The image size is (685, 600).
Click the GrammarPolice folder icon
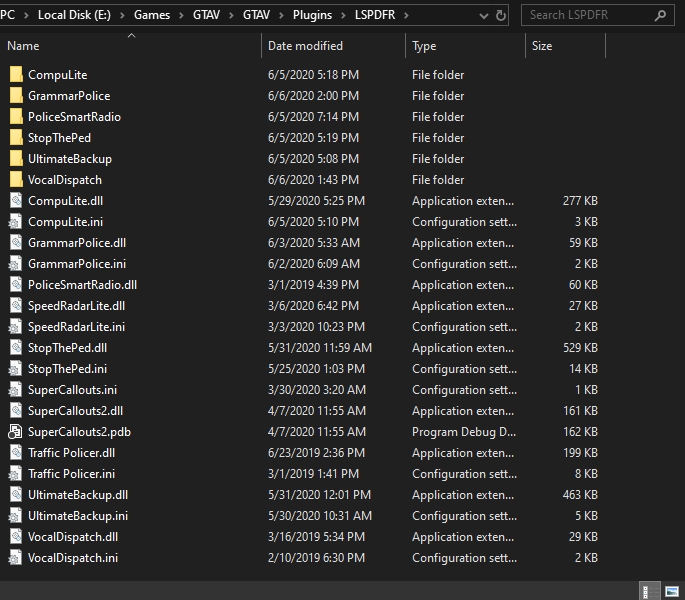tap(16, 96)
